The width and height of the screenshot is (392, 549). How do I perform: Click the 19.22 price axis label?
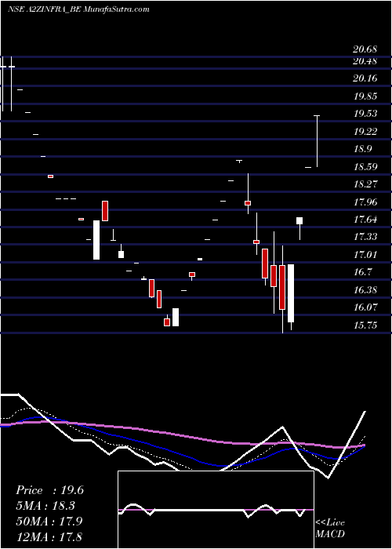coord(365,132)
